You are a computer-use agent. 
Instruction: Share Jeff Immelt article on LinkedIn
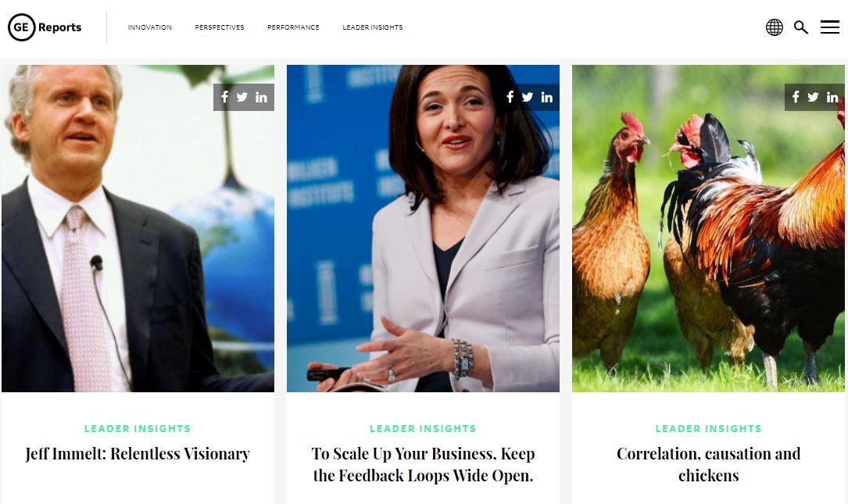[261, 97]
